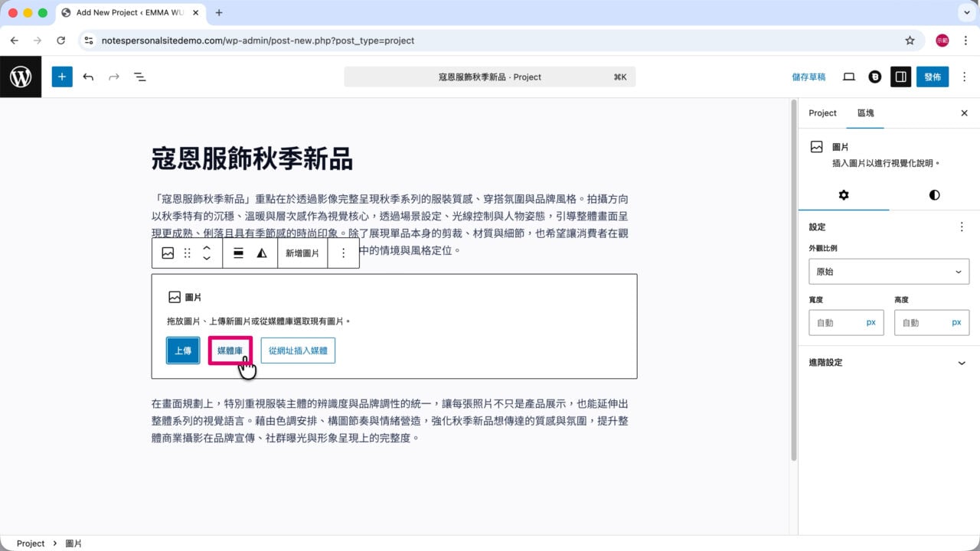The width and height of the screenshot is (980, 551).
Task: Click the browser address bar URL
Action: point(258,41)
